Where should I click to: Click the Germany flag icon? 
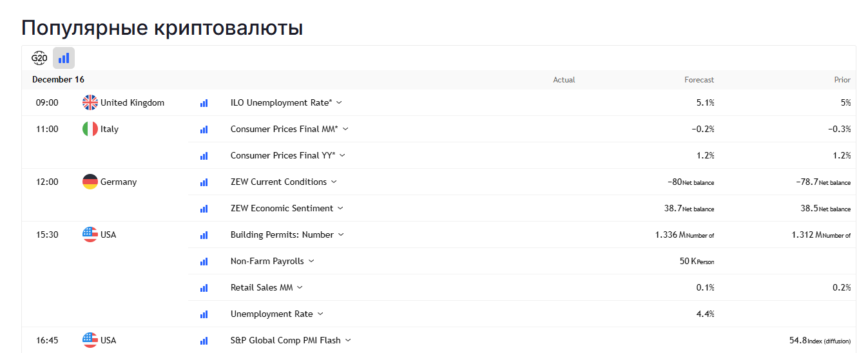(90, 182)
